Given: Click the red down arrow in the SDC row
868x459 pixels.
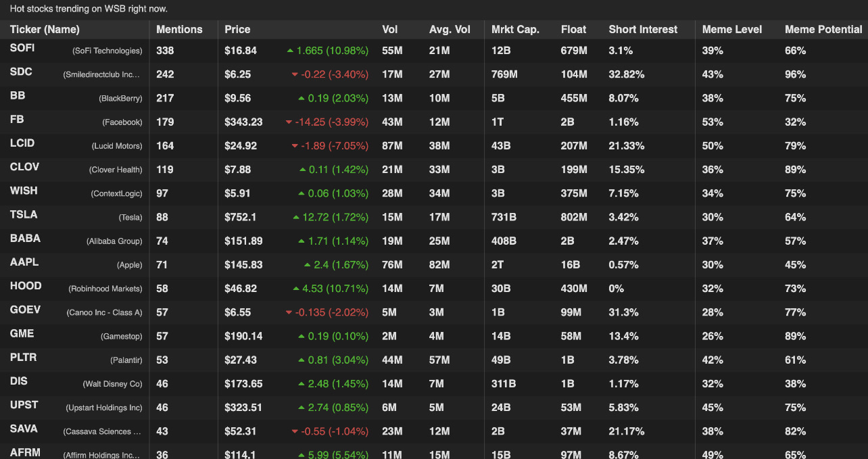Looking at the screenshot, I should tap(295, 74).
